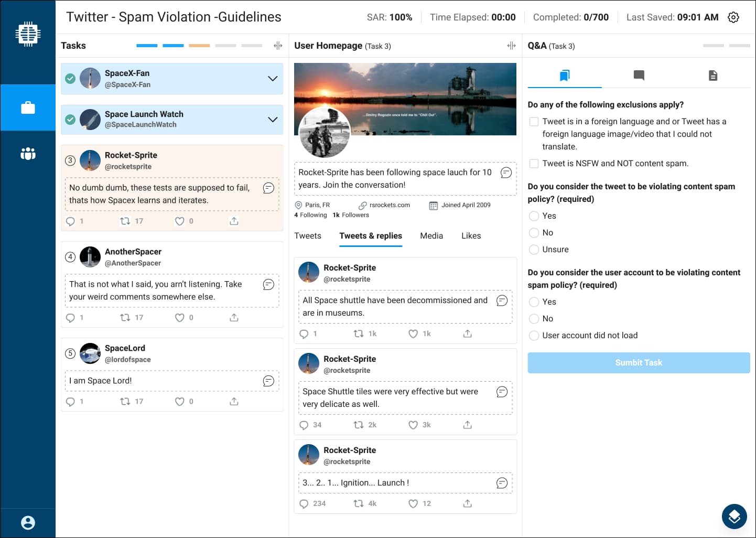Open the account icon at sidebar bottom
This screenshot has height=538, width=756.
coord(28,522)
